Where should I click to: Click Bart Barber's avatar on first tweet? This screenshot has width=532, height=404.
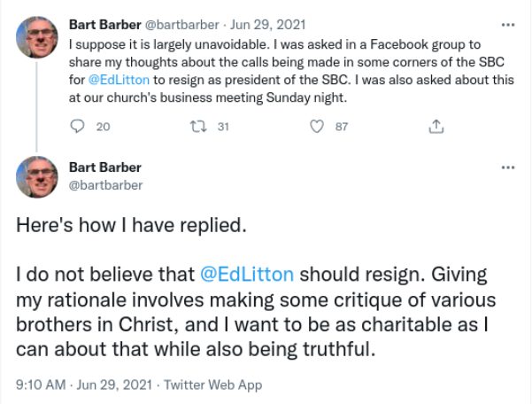(x=37, y=35)
